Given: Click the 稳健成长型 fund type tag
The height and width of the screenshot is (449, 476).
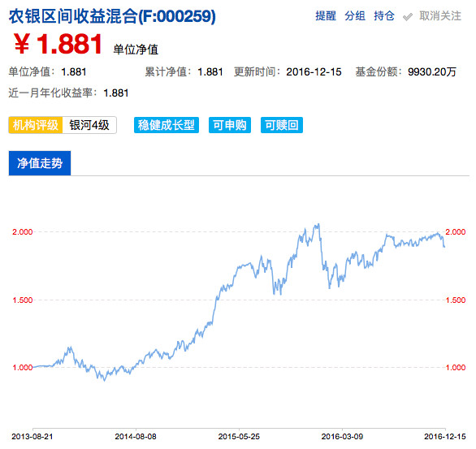Looking at the screenshot, I should click(x=167, y=125).
